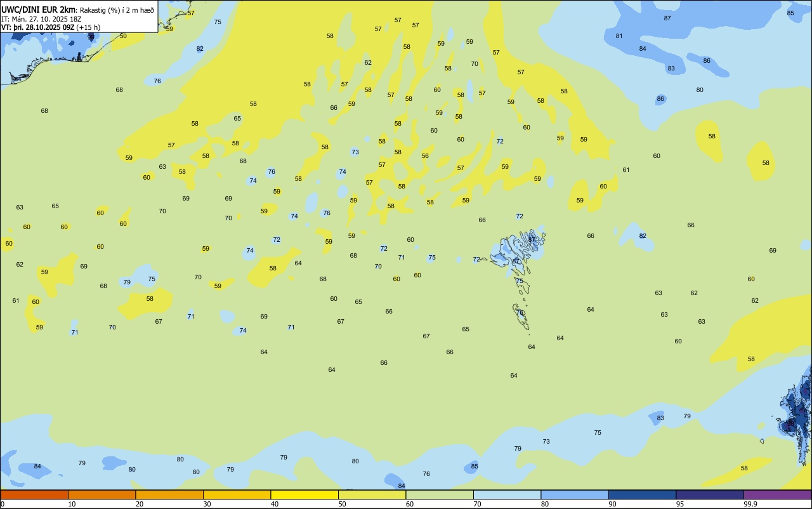Click the medium blue 80–90 legend swatch
The width and height of the screenshot is (812, 509).
tap(575, 494)
